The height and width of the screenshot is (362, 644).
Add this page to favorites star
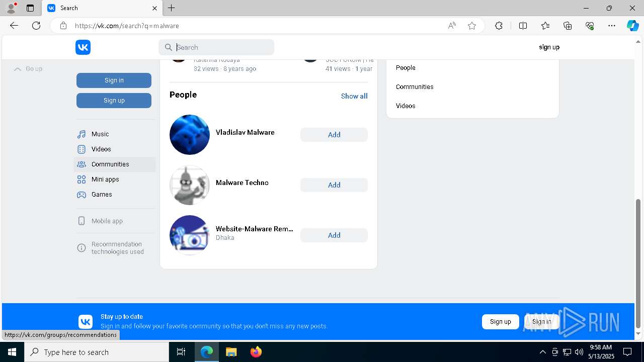click(472, 26)
